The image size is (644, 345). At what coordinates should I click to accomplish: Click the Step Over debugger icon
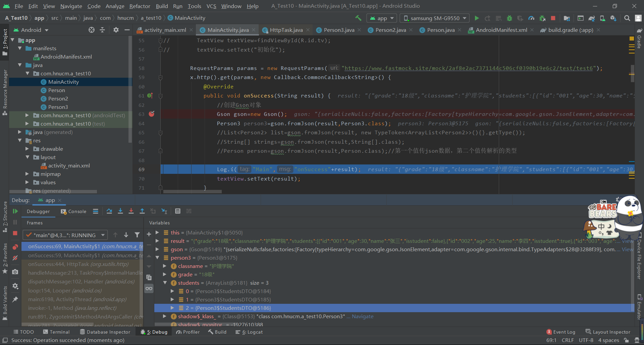109,211
